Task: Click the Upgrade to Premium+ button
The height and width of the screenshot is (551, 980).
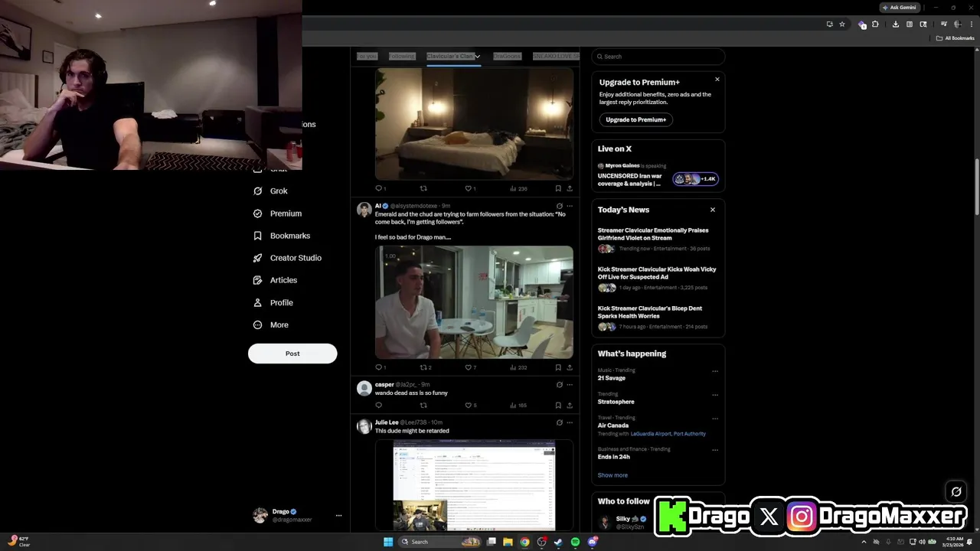Action: [635, 119]
